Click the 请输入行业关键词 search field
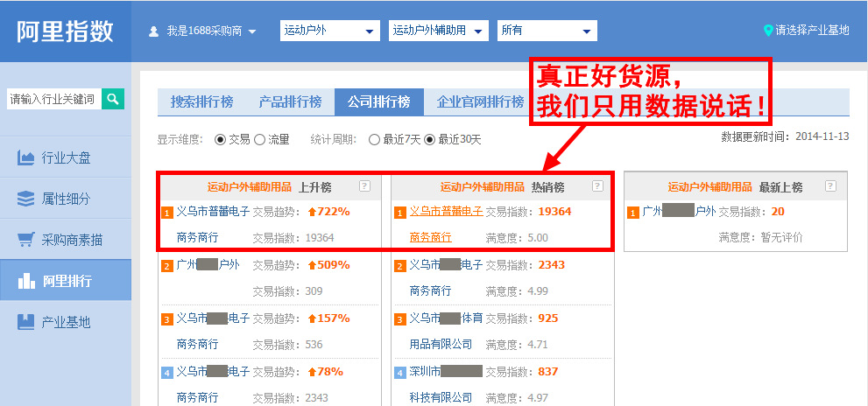The image size is (868, 406). click(x=54, y=99)
